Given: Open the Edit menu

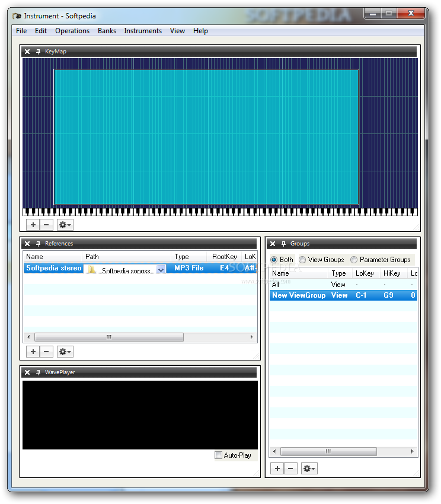Looking at the screenshot, I should 41,31.
